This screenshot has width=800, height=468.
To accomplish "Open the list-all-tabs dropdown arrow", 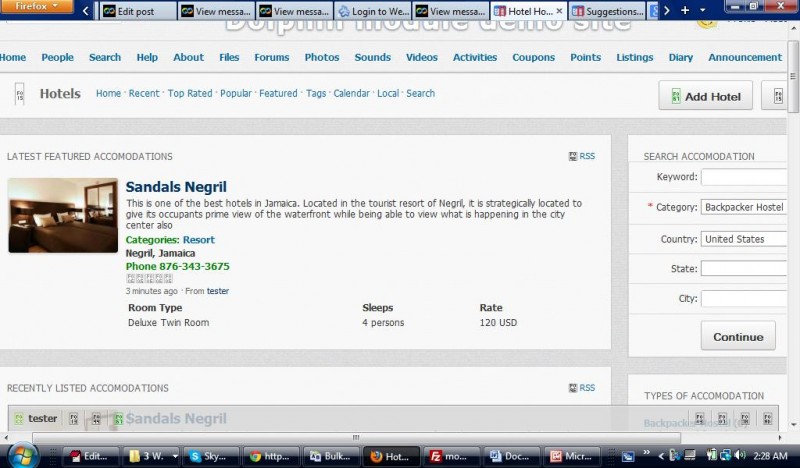I will point(703,10).
